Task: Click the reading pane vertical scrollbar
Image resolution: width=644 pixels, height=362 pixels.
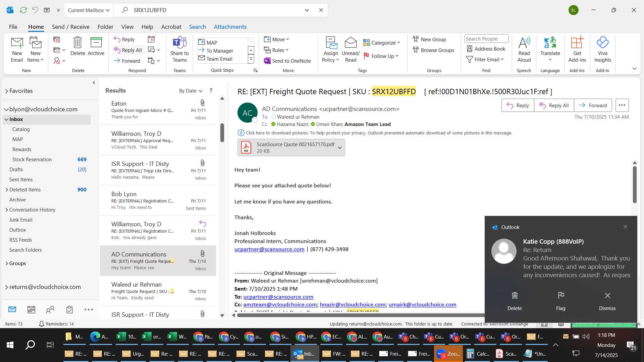Action: 635,184
